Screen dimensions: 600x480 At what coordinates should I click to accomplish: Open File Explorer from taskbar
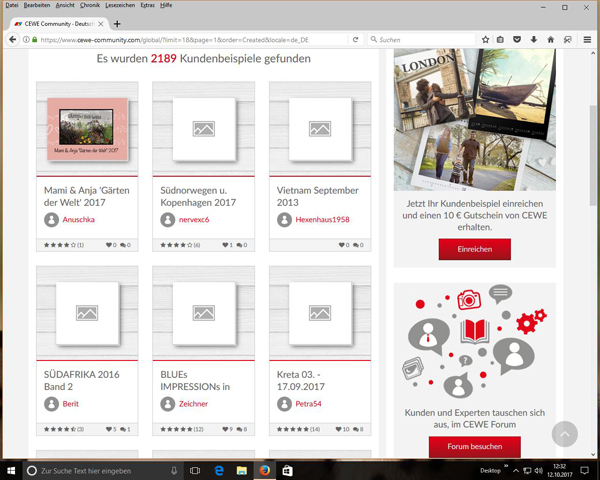pyautogui.click(x=241, y=470)
